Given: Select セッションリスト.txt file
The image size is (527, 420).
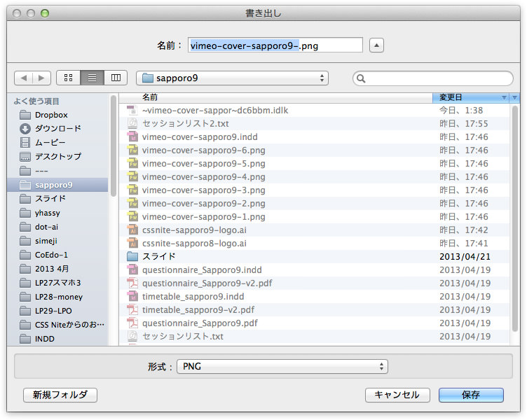Looking at the screenshot, I should point(314,337).
